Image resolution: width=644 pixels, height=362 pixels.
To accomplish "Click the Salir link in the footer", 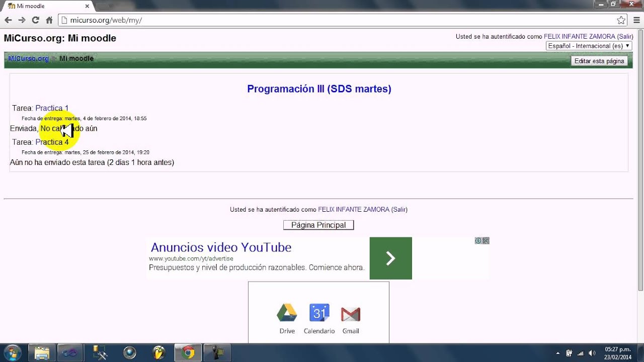I will pyautogui.click(x=399, y=210).
